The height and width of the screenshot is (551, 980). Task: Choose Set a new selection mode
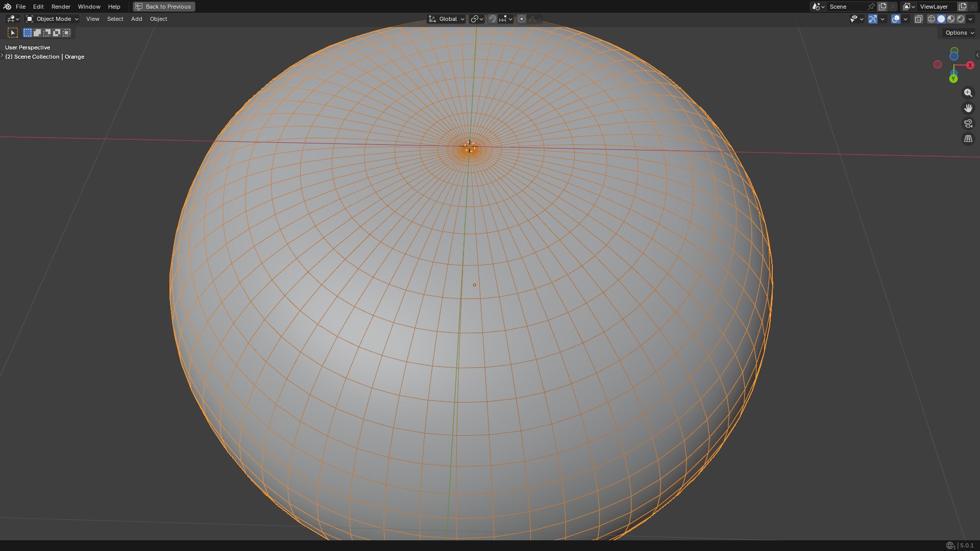[28, 33]
